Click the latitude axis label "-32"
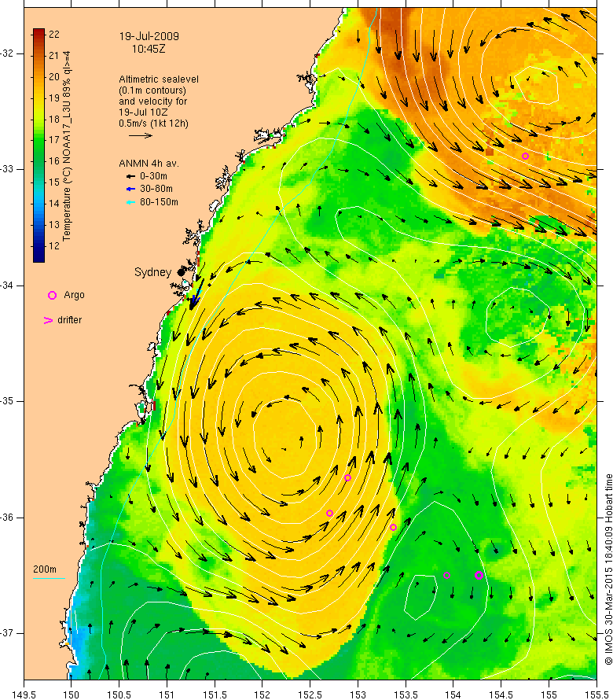613x700 pixels. pos(7,53)
